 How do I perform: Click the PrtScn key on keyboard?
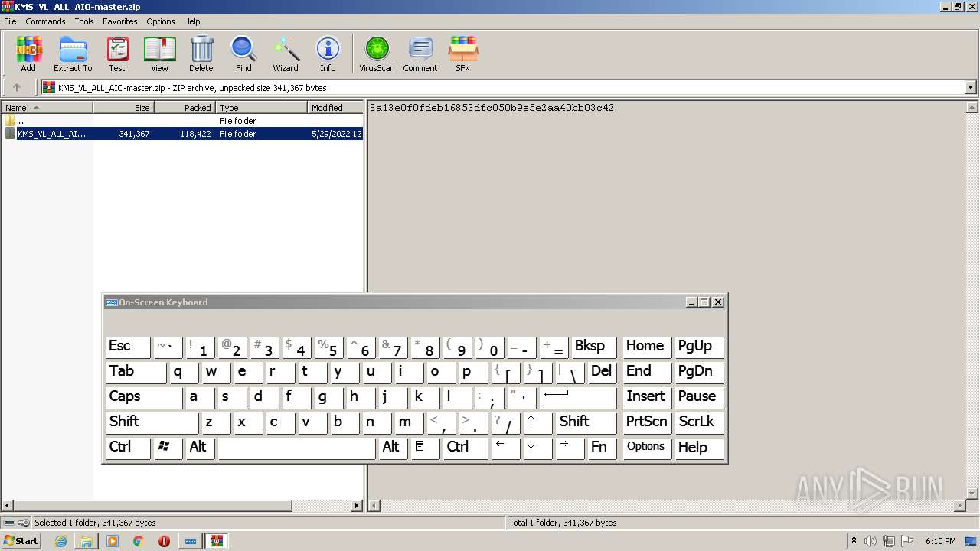click(647, 422)
